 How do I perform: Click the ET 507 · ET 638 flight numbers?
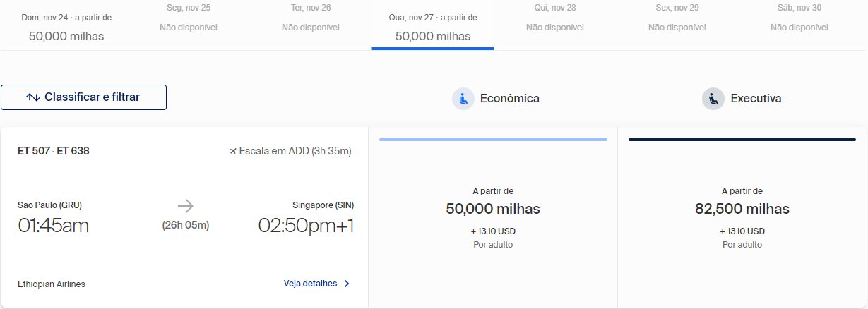[54, 150]
